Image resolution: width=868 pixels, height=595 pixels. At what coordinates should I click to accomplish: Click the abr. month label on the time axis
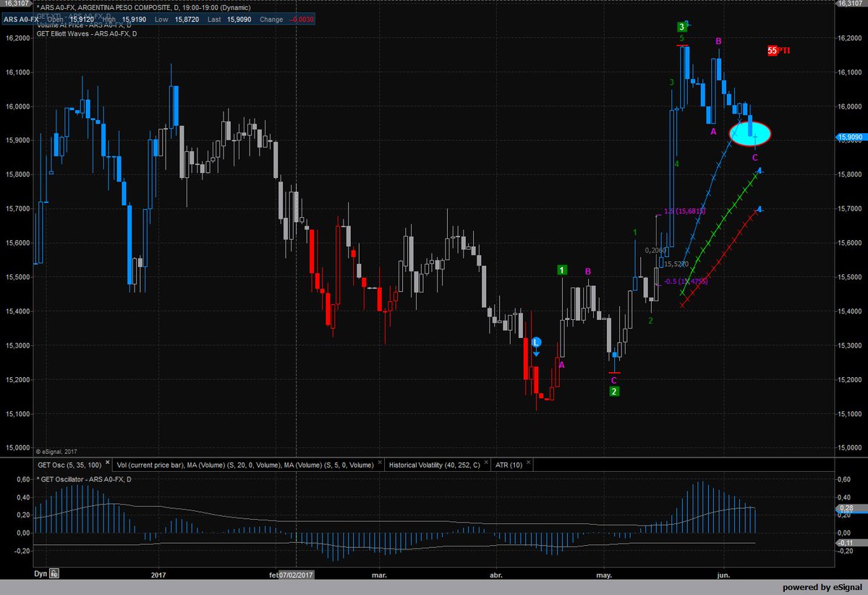coord(495,575)
